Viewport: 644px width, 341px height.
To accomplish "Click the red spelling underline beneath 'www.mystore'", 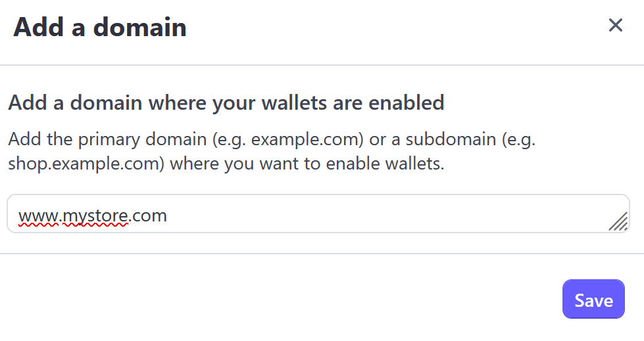I will click(72, 224).
